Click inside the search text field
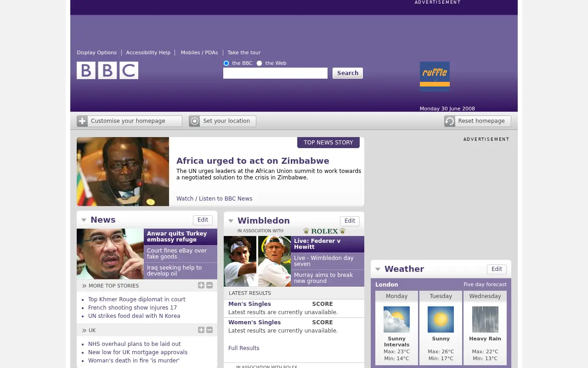 (x=275, y=73)
